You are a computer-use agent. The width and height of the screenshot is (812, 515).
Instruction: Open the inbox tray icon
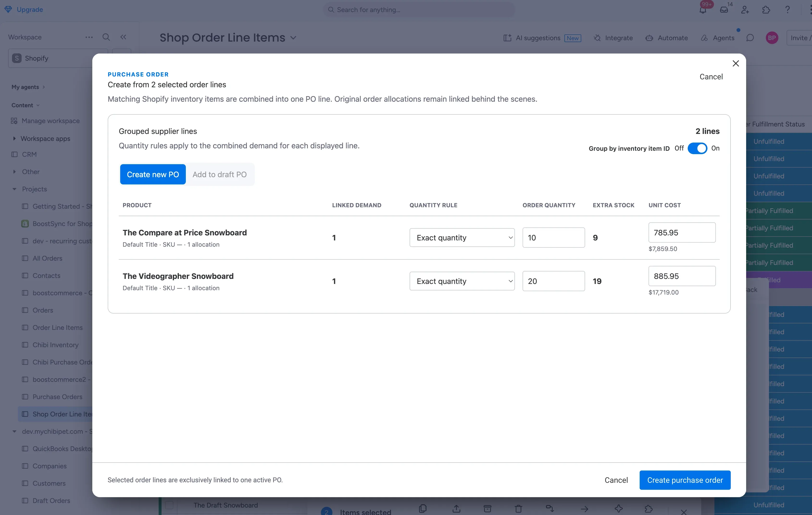pyautogui.click(x=724, y=10)
